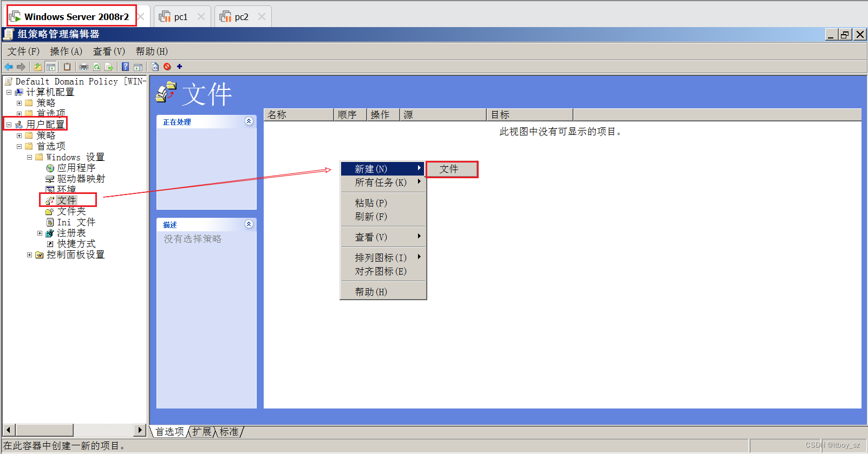Viewport: 868px width, 454px height.
Task: Open the 文件(F) menu
Action: click(23, 51)
